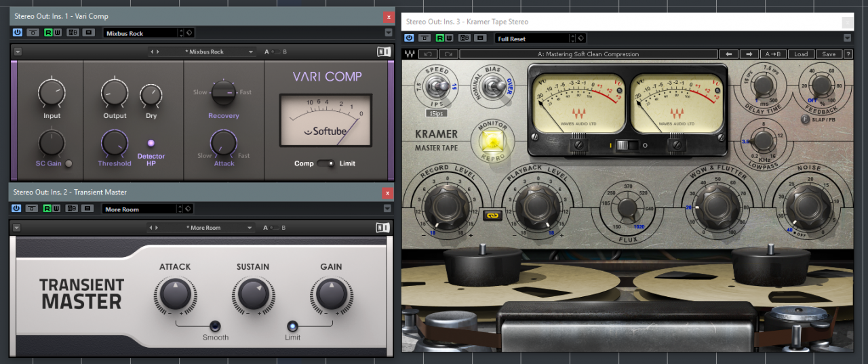Close the Transient Master window
This screenshot has width=868, height=364.
pyautogui.click(x=388, y=193)
